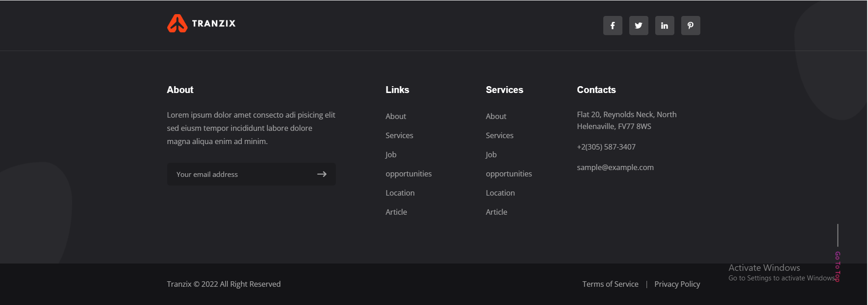868x305 pixels.
Task: Open About in the Services column
Action: 496,116
